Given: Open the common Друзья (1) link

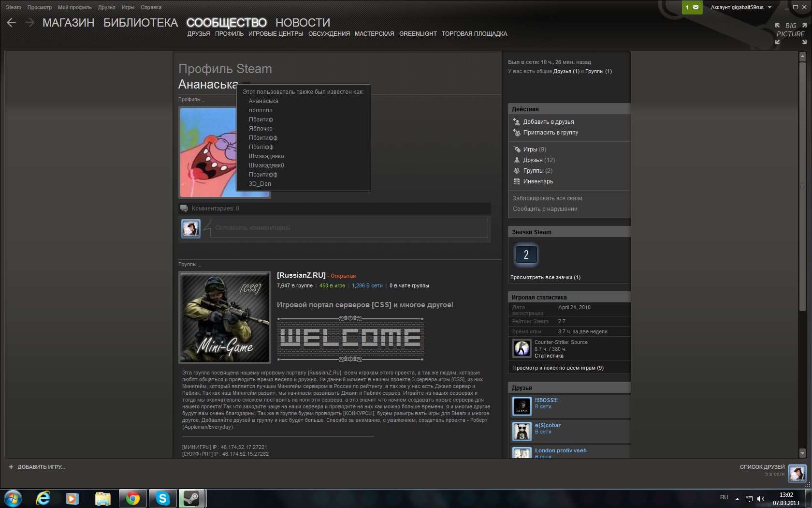Looking at the screenshot, I should (x=566, y=72).
